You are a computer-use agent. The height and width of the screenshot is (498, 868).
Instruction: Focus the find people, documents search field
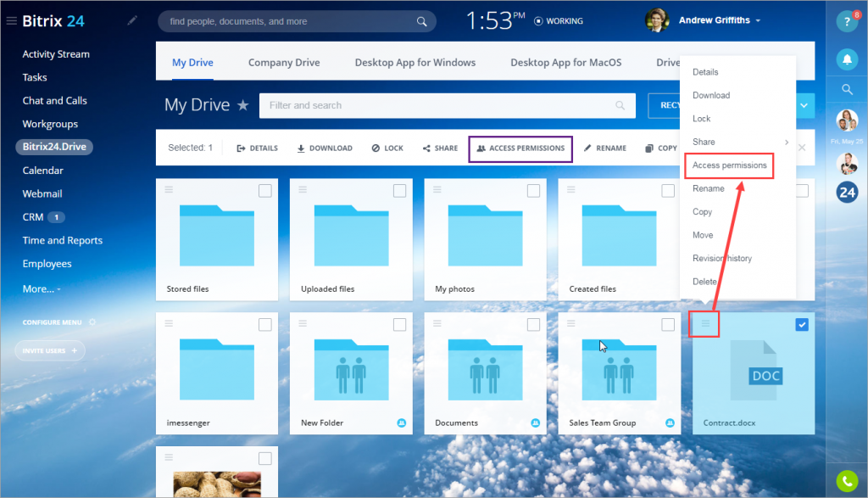click(x=297, y=21)
